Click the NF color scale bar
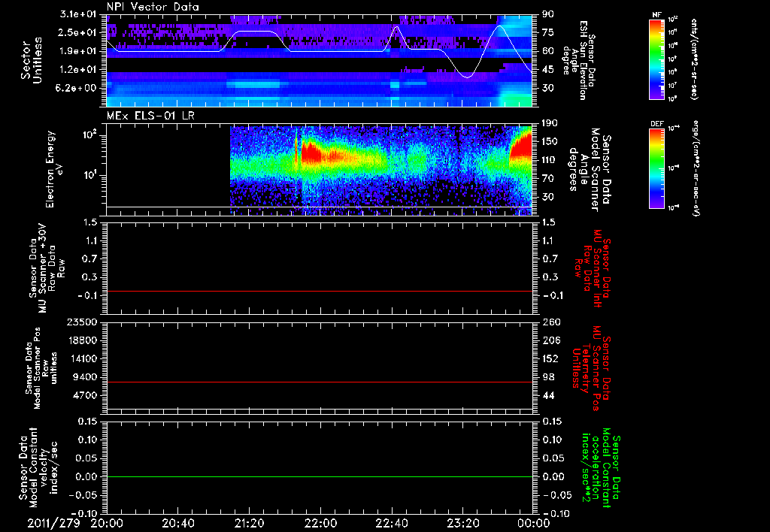 (657, 59)
